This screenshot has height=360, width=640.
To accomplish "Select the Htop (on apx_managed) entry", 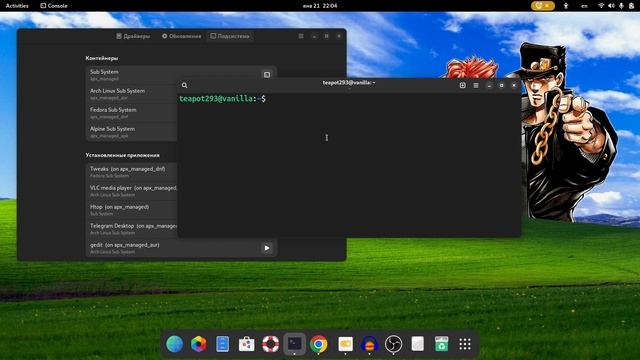I will click(x=131, y=210).
